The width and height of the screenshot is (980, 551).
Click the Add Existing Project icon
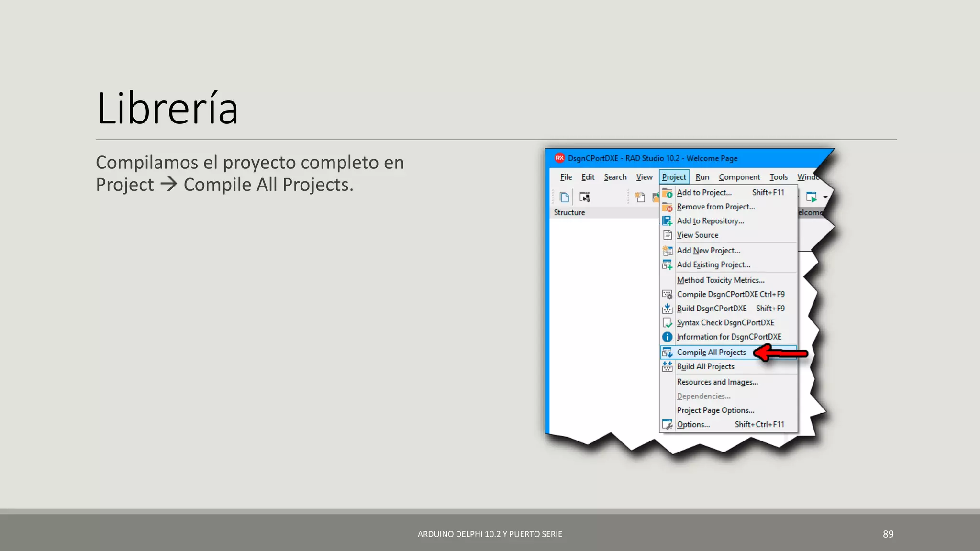pyautogui.click(x=667, y=264)
